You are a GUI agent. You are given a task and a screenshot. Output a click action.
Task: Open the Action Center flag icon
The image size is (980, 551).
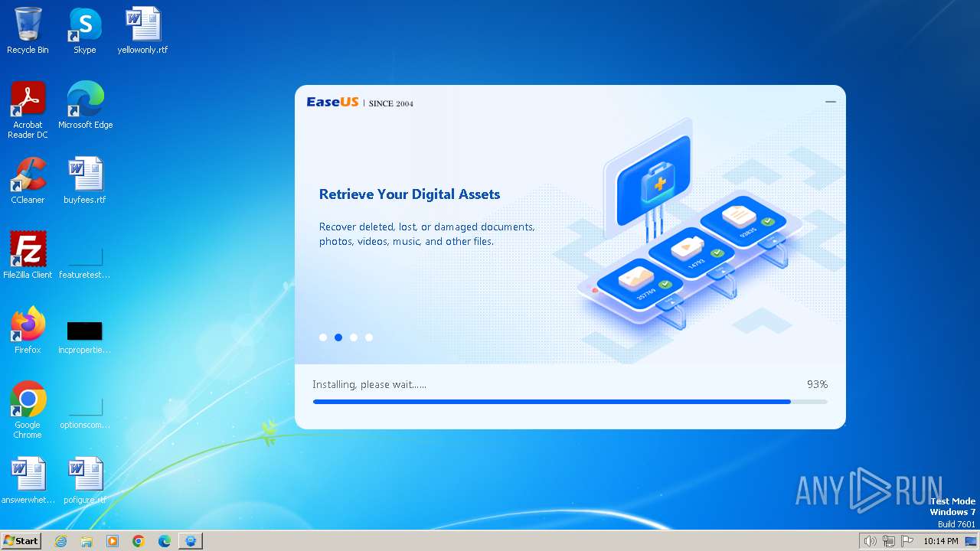coord(907,541)
